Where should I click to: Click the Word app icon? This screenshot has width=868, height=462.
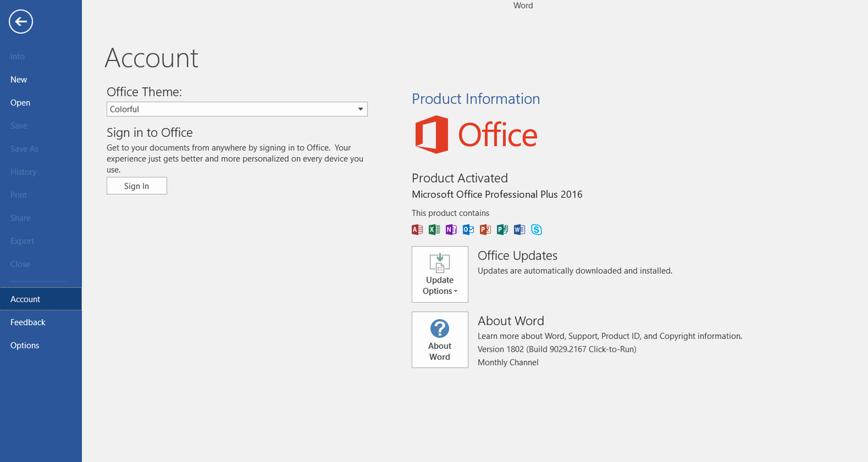point(519,230)
